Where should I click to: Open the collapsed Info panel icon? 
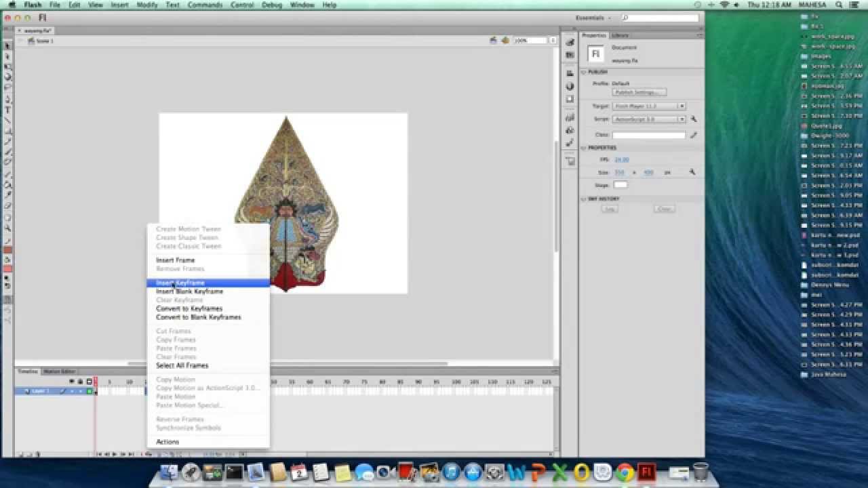tap(570, 86)
